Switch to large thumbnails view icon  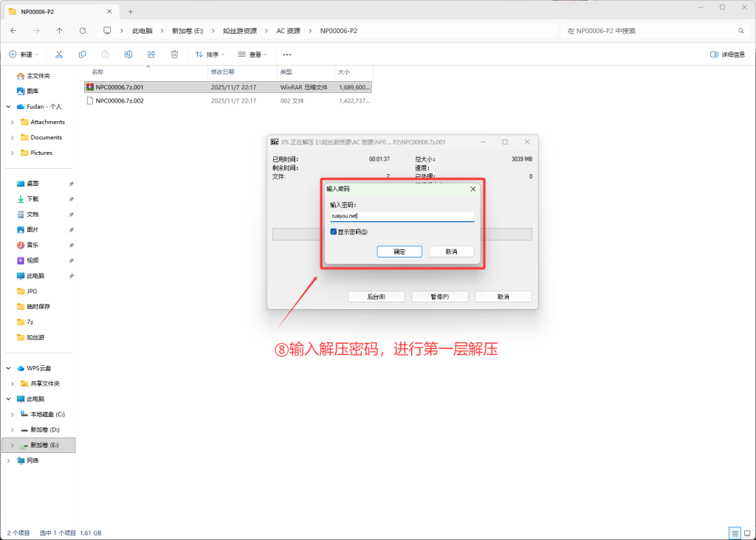click(746, 533)
